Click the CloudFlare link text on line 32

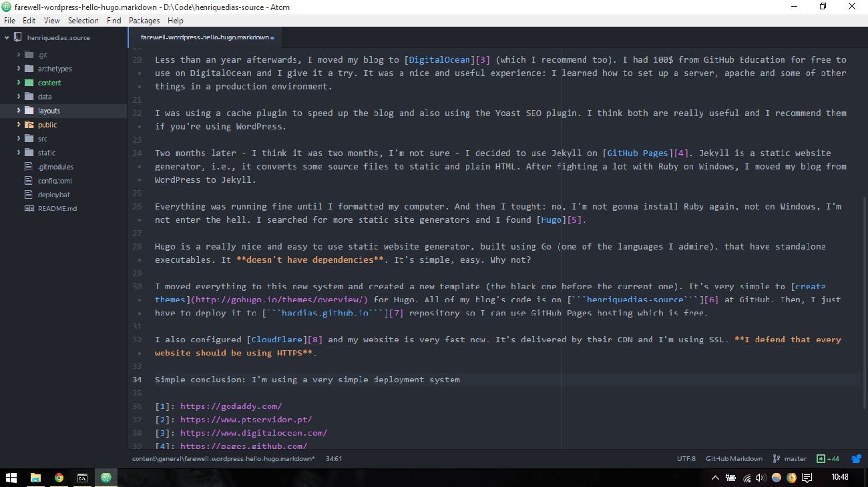277,340
